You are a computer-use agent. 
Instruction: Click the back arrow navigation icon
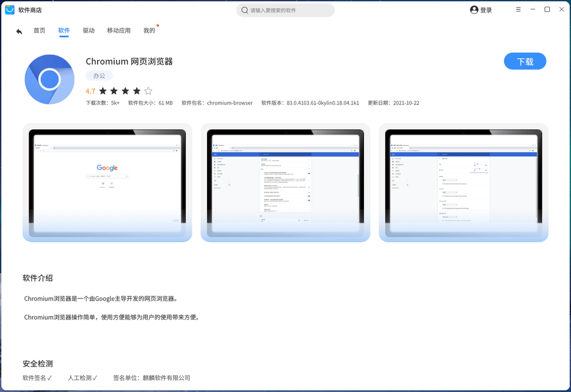[19, 31]
